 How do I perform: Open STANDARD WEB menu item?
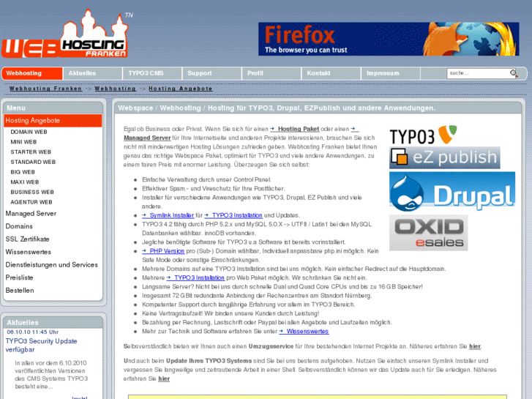click(x=33, y=162)
